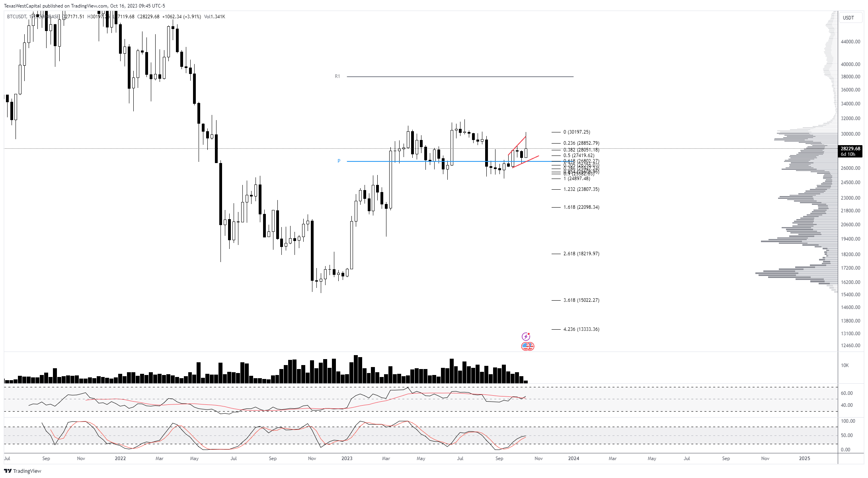Click Fibonacci level 3.618 (15022.27)

[581, 300]
